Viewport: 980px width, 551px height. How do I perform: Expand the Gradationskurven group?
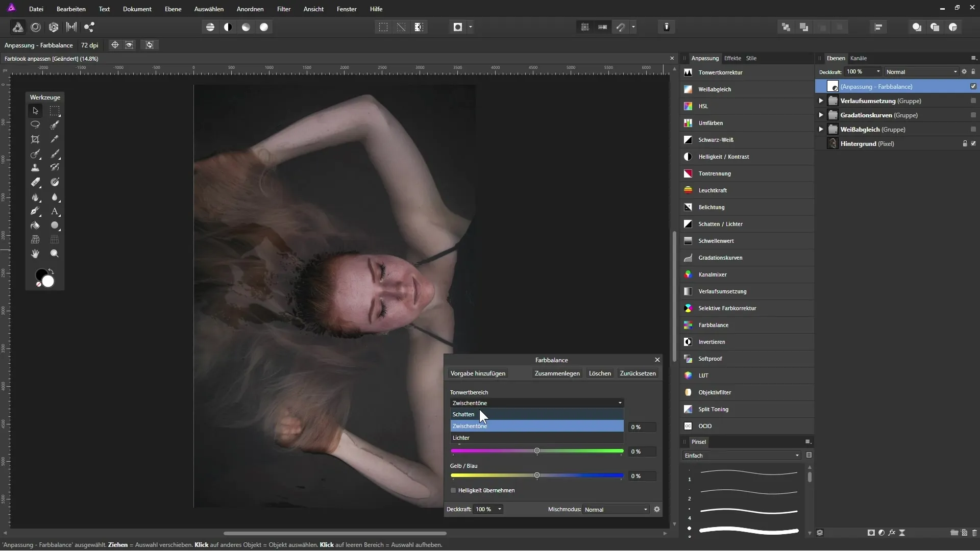click(x=821, y=115)
